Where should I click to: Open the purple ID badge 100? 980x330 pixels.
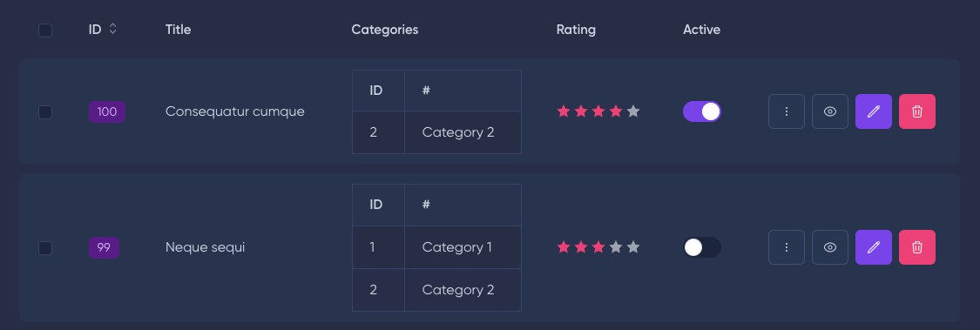point(107,111)
